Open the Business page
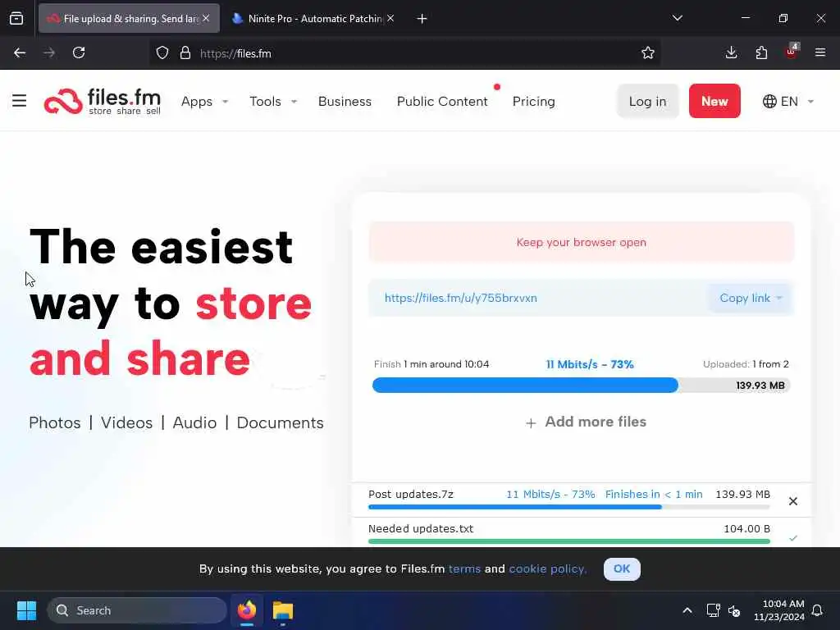This screenshot has height=630, width=840. pos(345,101)
